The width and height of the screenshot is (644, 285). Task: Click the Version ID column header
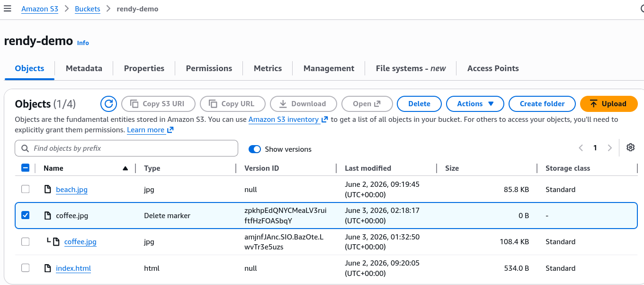click(262, 168)
